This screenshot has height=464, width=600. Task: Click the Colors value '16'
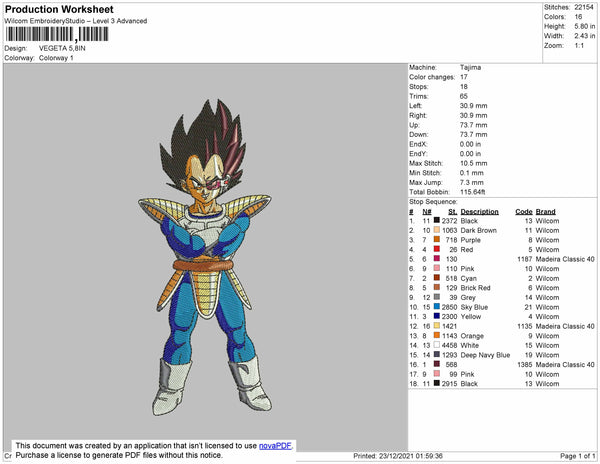578,17
